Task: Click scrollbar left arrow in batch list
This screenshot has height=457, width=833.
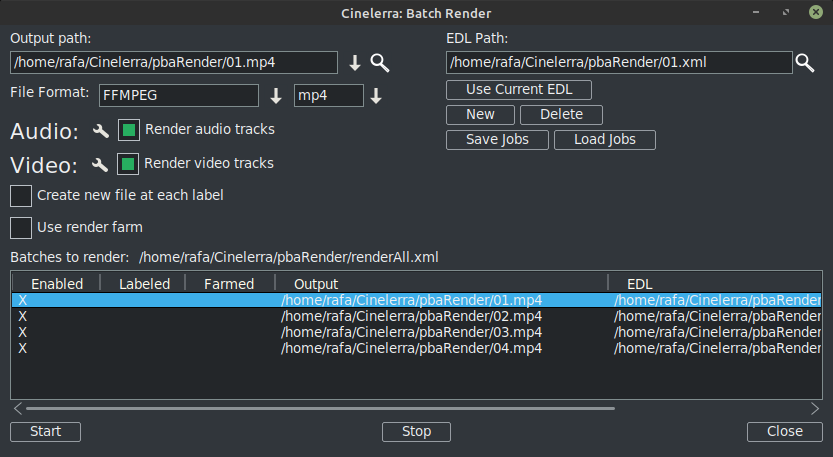Action: [x=17, y=408]
